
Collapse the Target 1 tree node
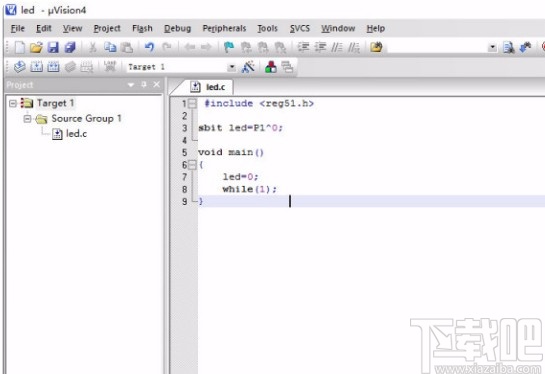[13, 103]
